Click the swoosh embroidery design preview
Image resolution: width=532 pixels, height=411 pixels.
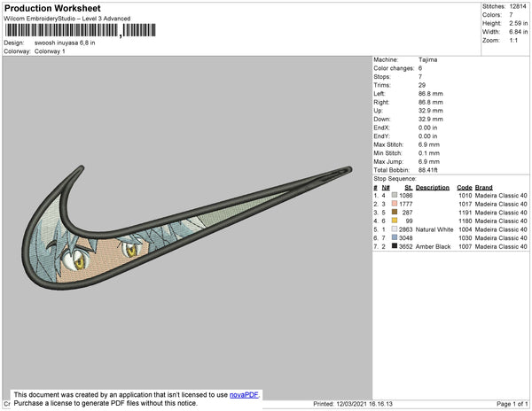tap(186, 228)
